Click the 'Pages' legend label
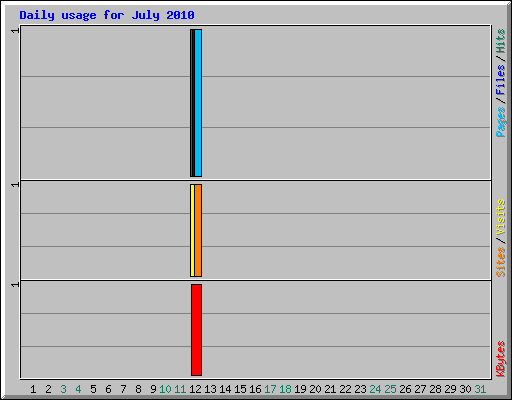The height and width of the screenshot is (400, 512). click(x=500, y=122)
